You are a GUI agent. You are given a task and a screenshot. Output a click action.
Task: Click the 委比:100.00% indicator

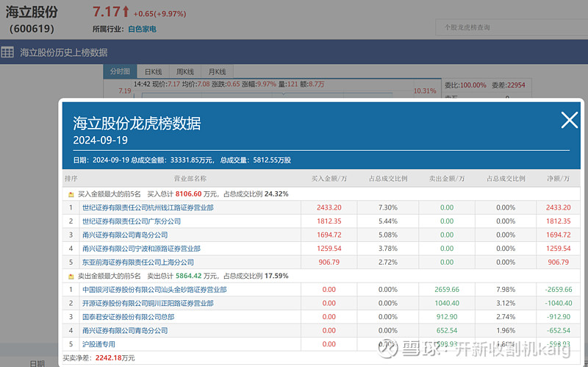pyautogui.click(x=465, y=85)
